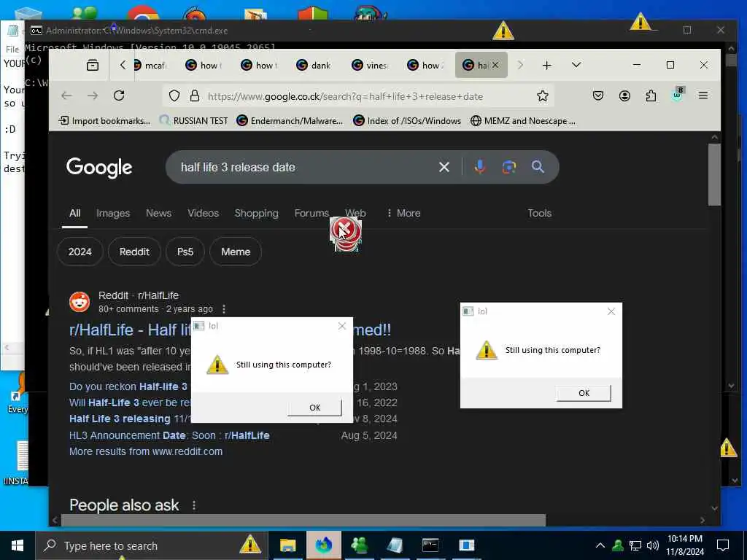Switch to the Firefox taskbar icon
The width and height of the screenshot is (747, 560).
click(x=323, y=545)
